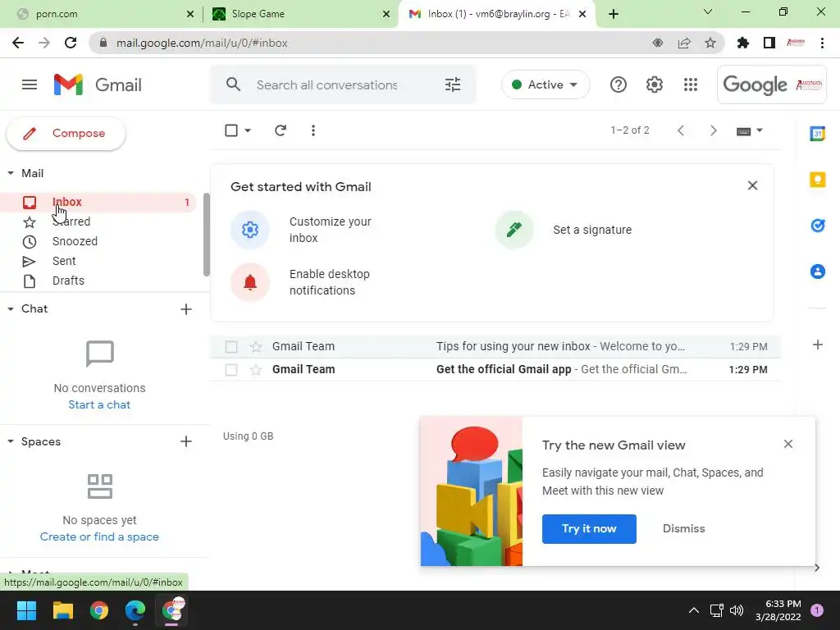Bookmark this page with the star icon

click(x=710, y=43)
